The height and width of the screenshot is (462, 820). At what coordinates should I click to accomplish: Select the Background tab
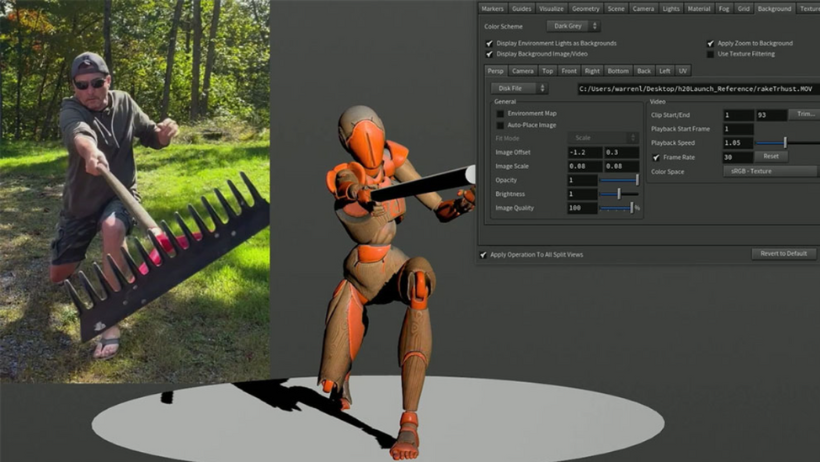coord(774,8)
